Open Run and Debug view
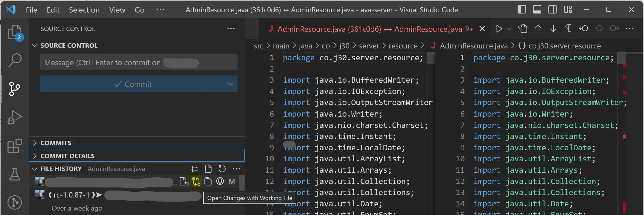The height and width of the screenshot is (215, 644). pos(15,117)
